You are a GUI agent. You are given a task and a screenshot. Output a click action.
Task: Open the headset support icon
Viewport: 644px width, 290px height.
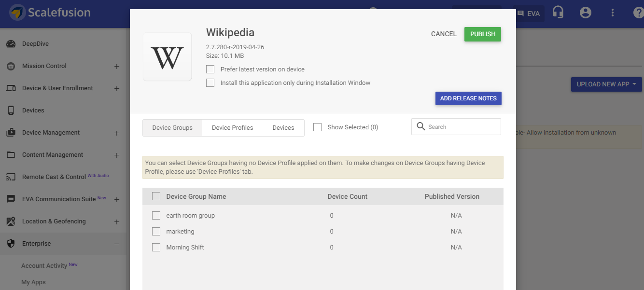pos(558,13)
